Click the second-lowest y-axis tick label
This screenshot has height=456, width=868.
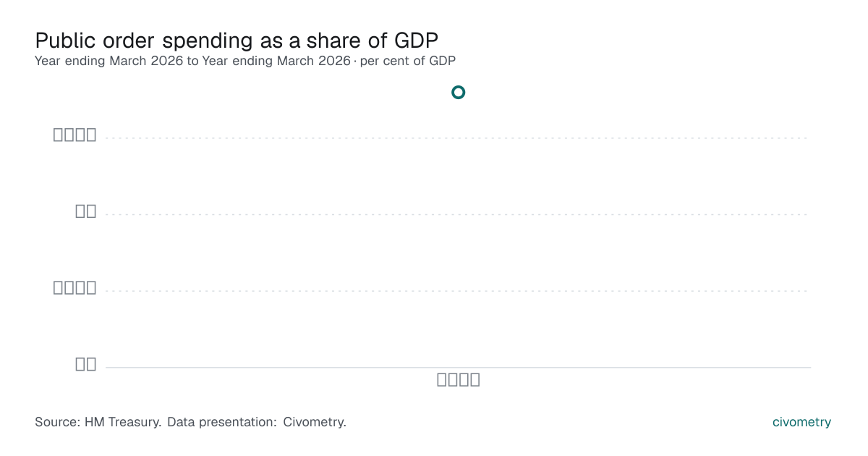[x=75, y=287]
